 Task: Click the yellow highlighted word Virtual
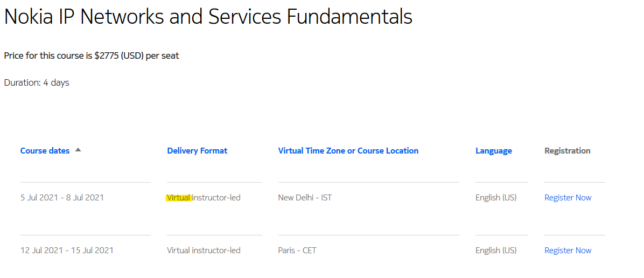179,198
